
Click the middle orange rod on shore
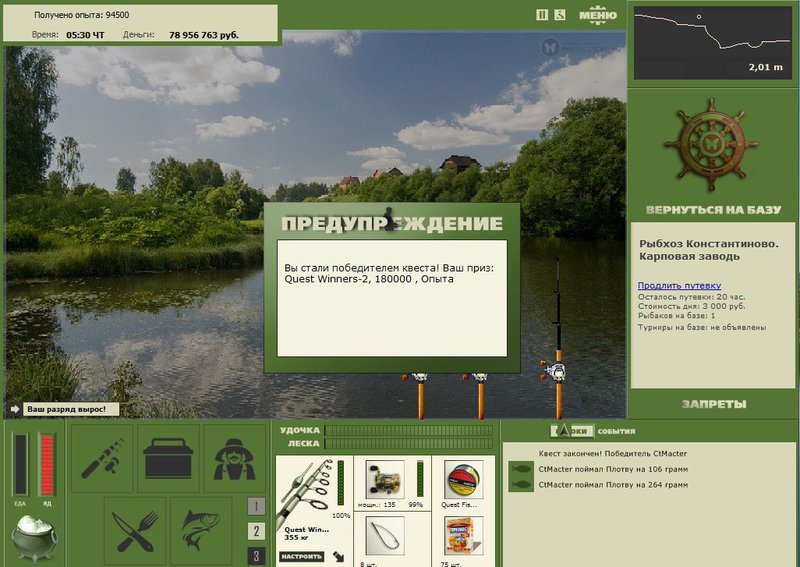coord(480,397)
